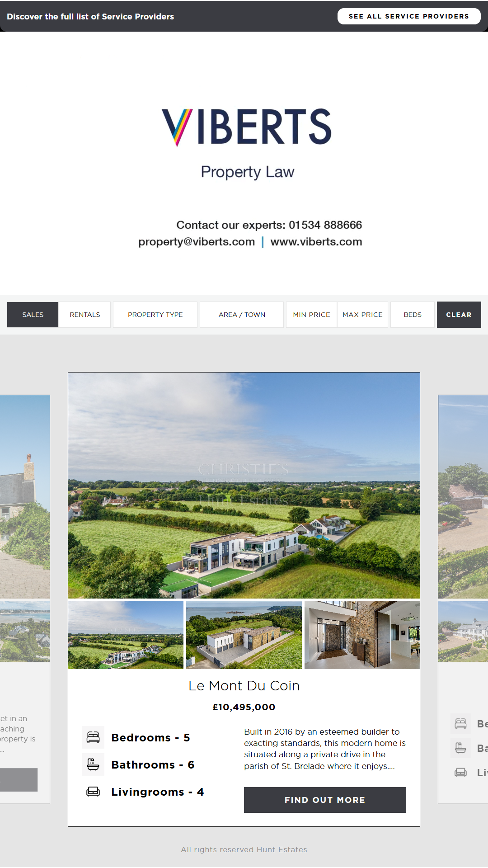Switch to the Rentals listings tab

85,315
